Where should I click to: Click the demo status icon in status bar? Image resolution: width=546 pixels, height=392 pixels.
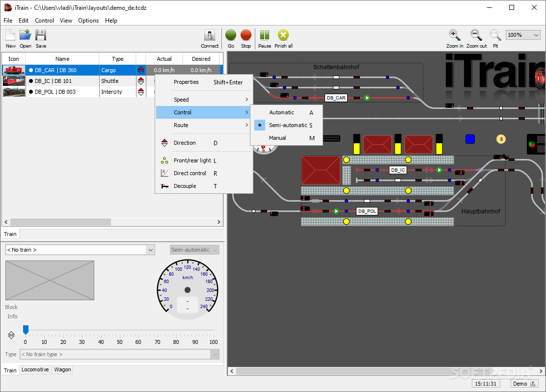coord(533,384)
